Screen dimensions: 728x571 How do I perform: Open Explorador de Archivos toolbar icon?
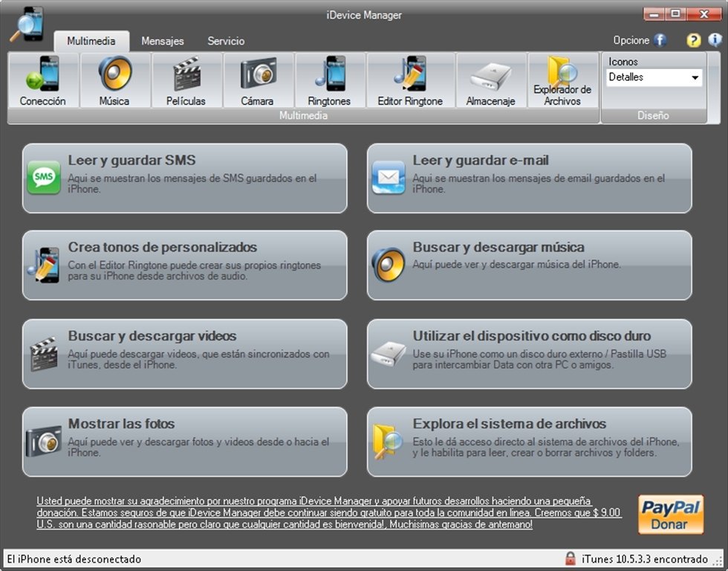click(x=562, y=80)
